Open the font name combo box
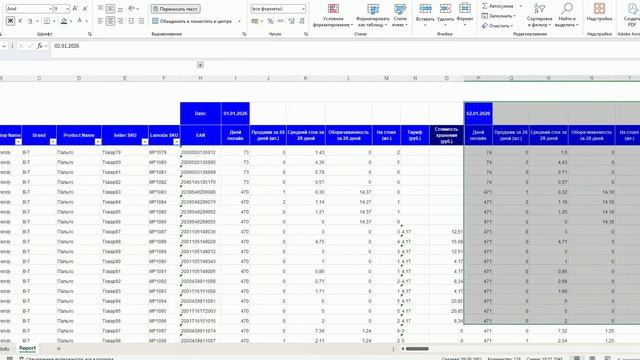 point(29,9)
